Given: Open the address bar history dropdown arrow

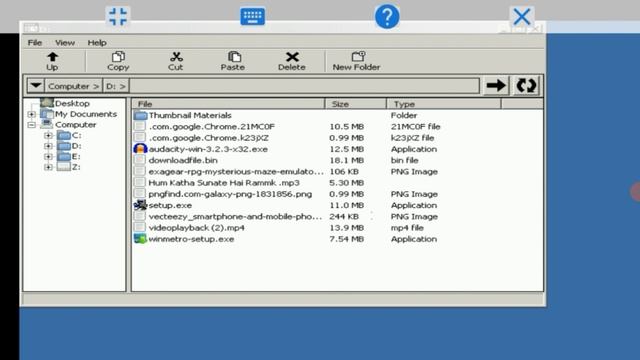Looking at the screenshot, I should (36, 86).
